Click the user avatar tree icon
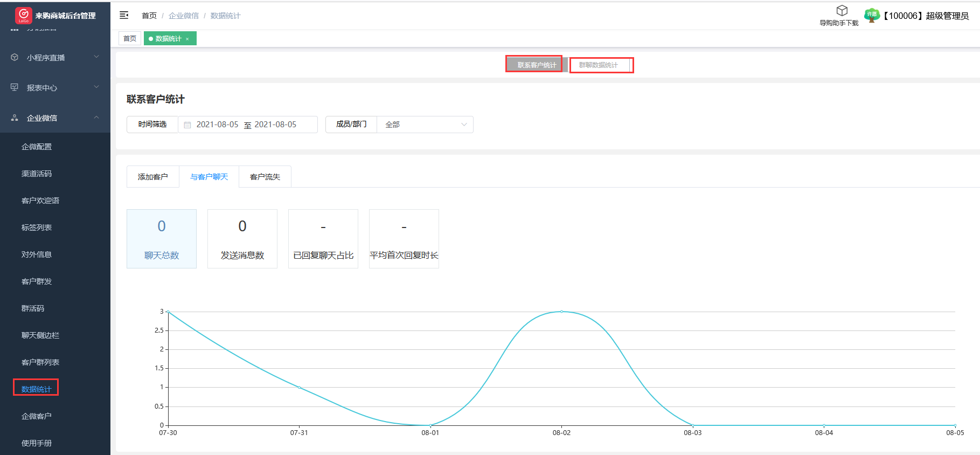 [x=871, y=16]
